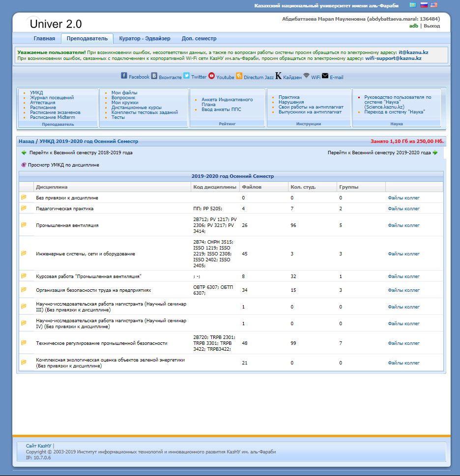Image resolution: width=460 pixels, height=476 pixels.
Task: Click green left arrow to previous semester
Action: pyautogui.click(x=24, y=152)
